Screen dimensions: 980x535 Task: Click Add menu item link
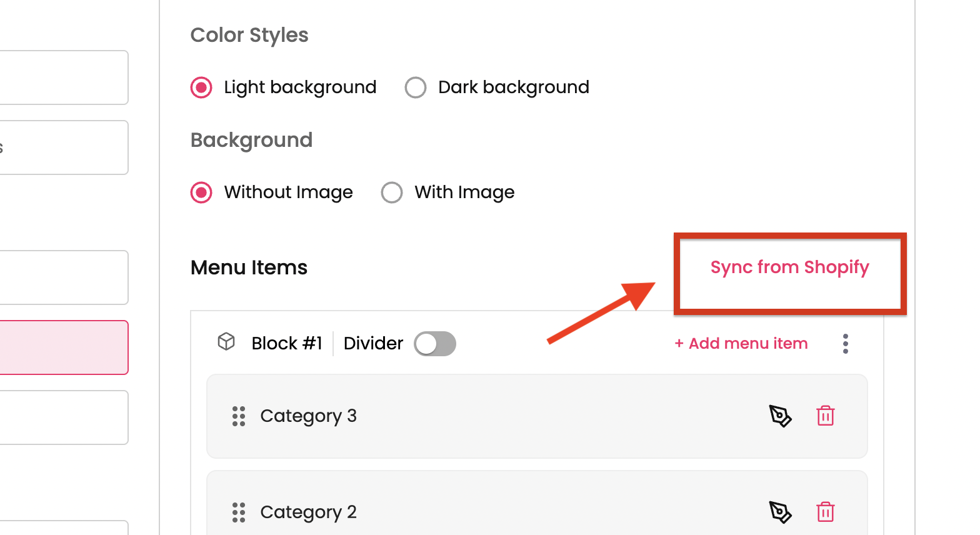point(741,344)
